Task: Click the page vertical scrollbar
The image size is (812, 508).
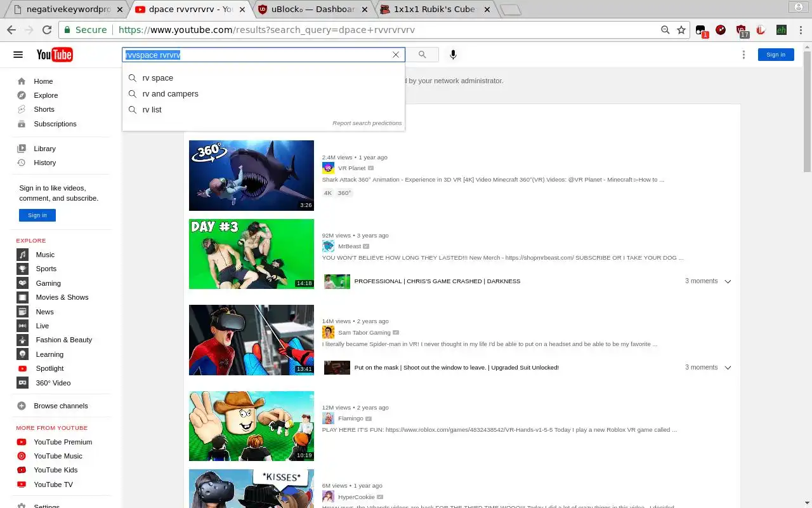Action: 807,111
